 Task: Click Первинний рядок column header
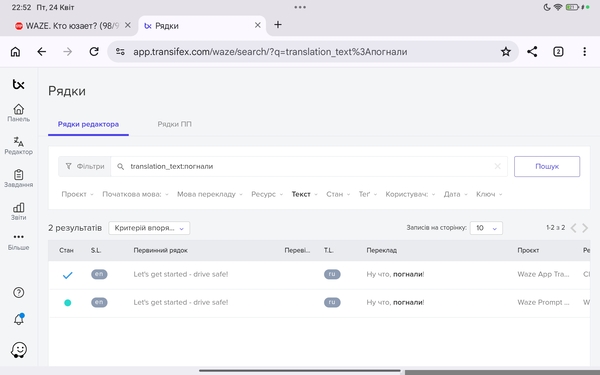(x=160, y=250)
